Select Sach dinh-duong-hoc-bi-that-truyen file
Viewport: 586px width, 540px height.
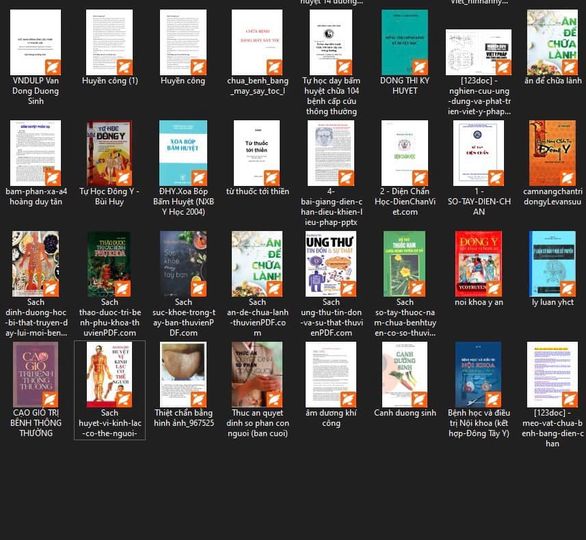36,264
